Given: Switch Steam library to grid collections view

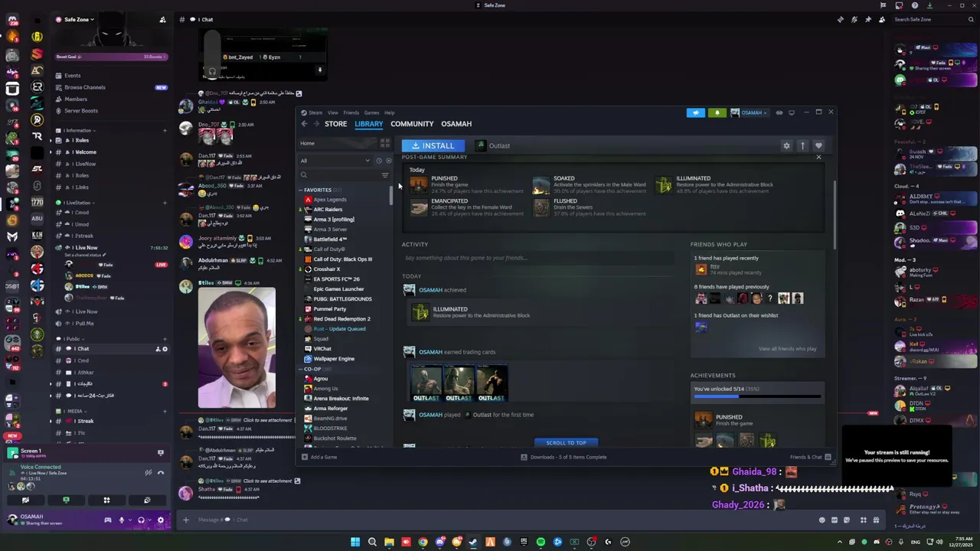Looking at the screenshot, I should [x=385, y=143].
